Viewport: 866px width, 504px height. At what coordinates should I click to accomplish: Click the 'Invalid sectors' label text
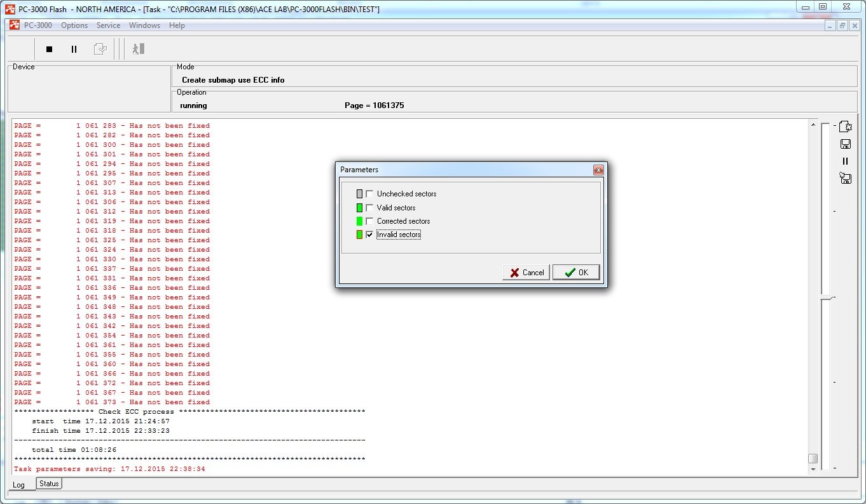point(399,235)
